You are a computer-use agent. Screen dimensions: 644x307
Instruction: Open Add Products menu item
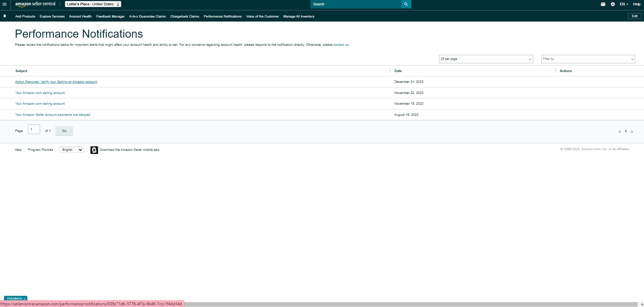click(25, 16)
